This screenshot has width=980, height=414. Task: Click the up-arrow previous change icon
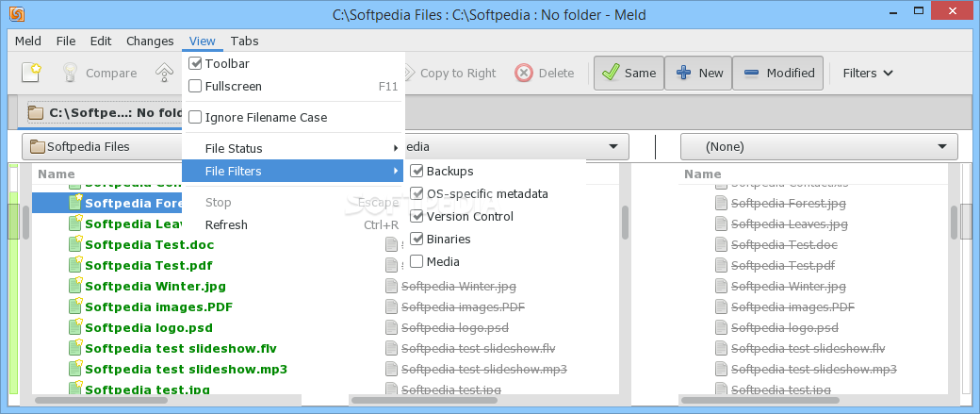[x=164, y=73]
